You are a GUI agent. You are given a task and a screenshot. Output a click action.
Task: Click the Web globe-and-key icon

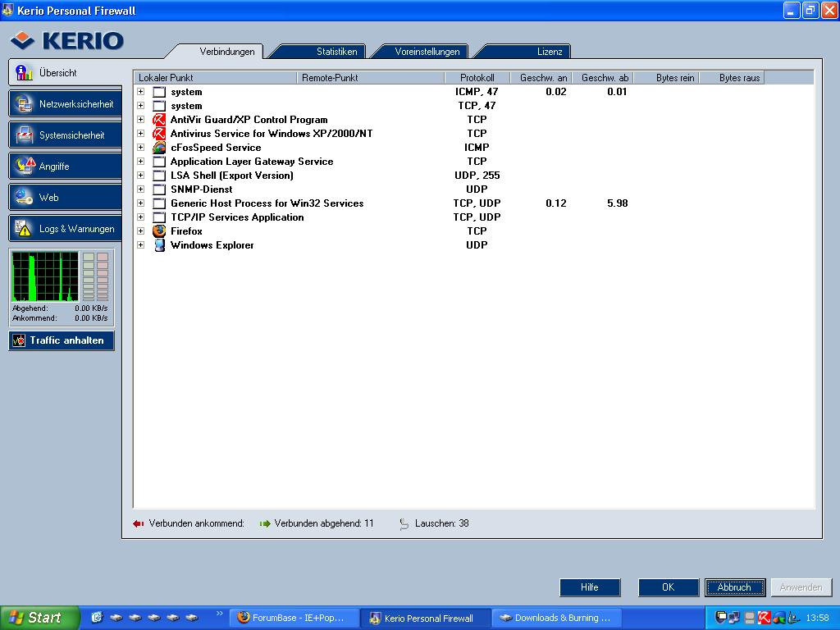(x=24, y=197)
